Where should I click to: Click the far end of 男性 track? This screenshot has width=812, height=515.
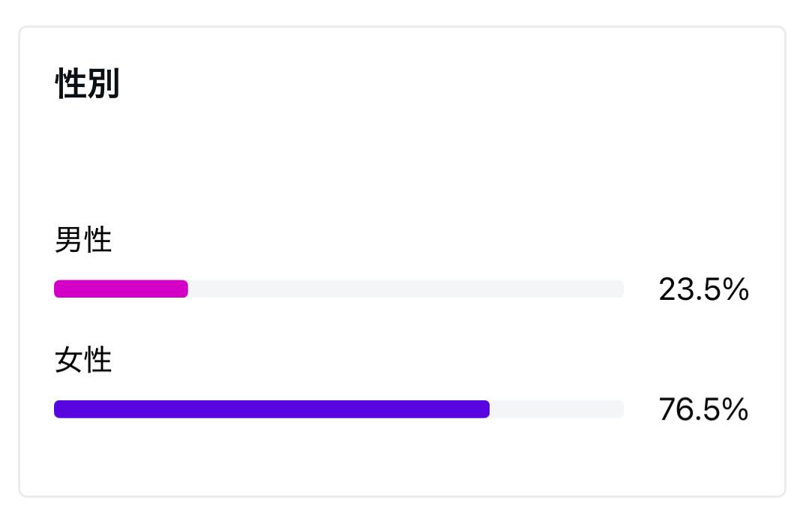pos(619,289)
